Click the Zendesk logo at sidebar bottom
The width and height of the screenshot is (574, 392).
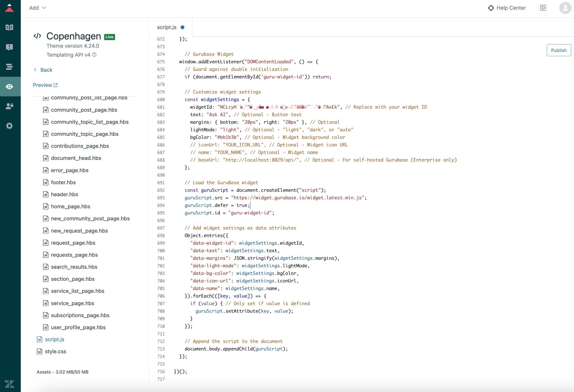tap(9, 384)
